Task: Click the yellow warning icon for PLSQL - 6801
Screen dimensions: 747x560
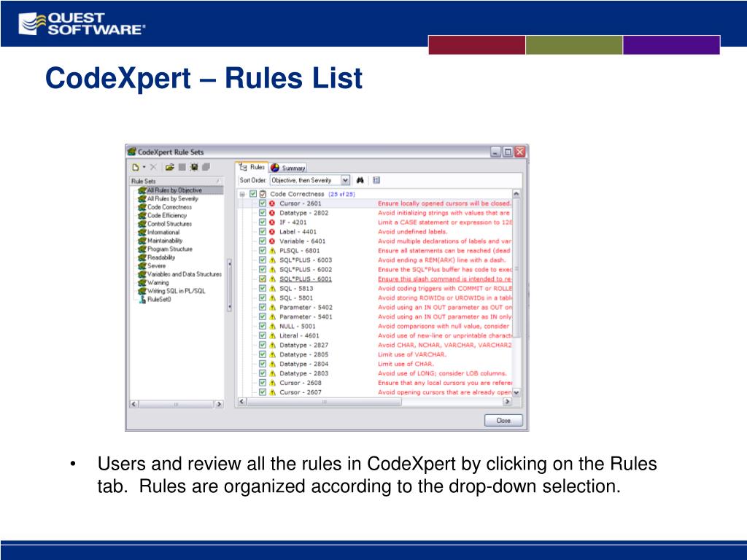Action: [x=273, y=251]
